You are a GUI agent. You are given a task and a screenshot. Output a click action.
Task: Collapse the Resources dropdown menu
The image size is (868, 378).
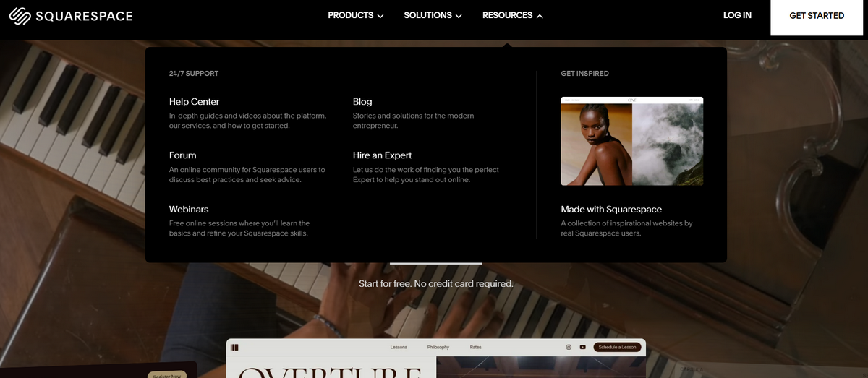(512, 15)
